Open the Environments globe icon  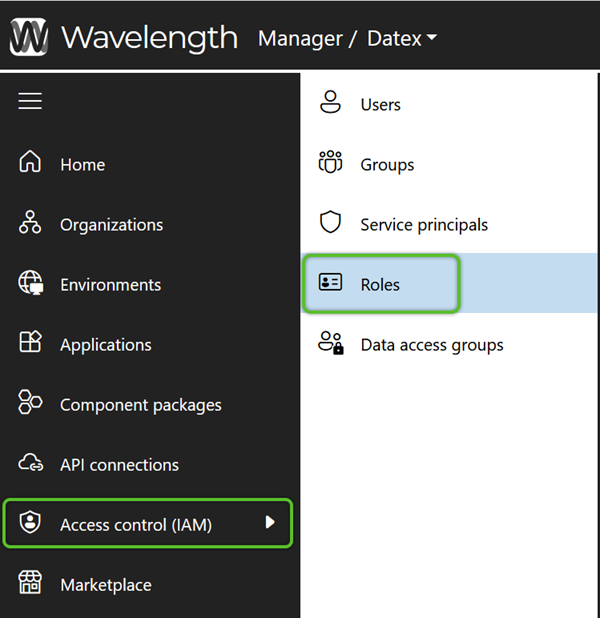click(31, 283)
